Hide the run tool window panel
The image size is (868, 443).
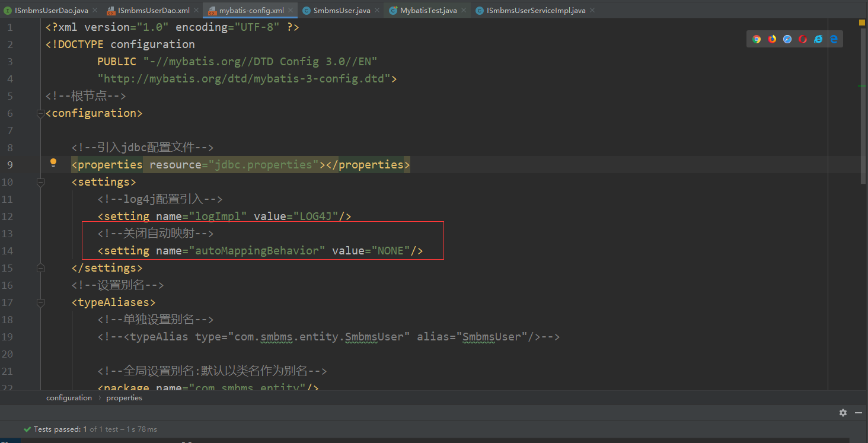(858, 413)
